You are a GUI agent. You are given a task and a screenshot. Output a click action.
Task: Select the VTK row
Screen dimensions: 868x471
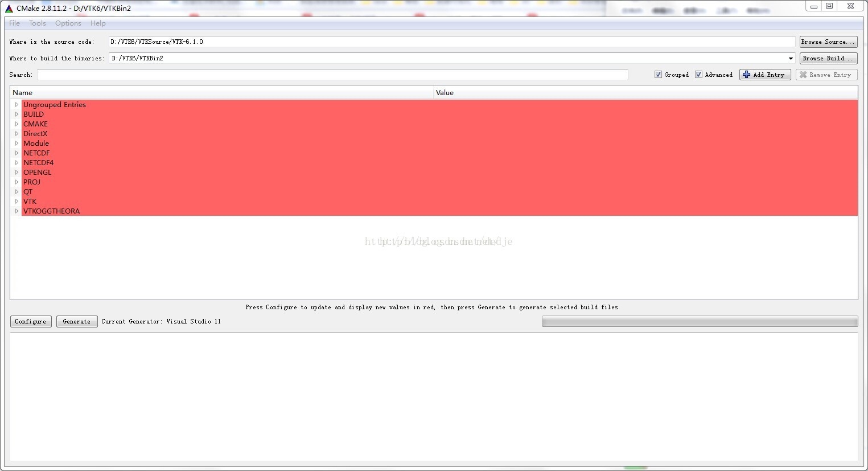(x=439, y=202)
